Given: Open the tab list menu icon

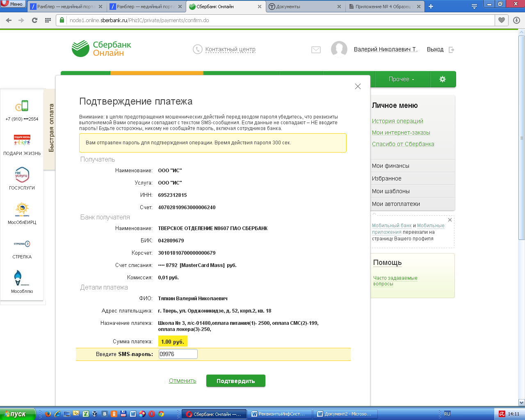Looking at the screenshot, I should pos(474,7).
